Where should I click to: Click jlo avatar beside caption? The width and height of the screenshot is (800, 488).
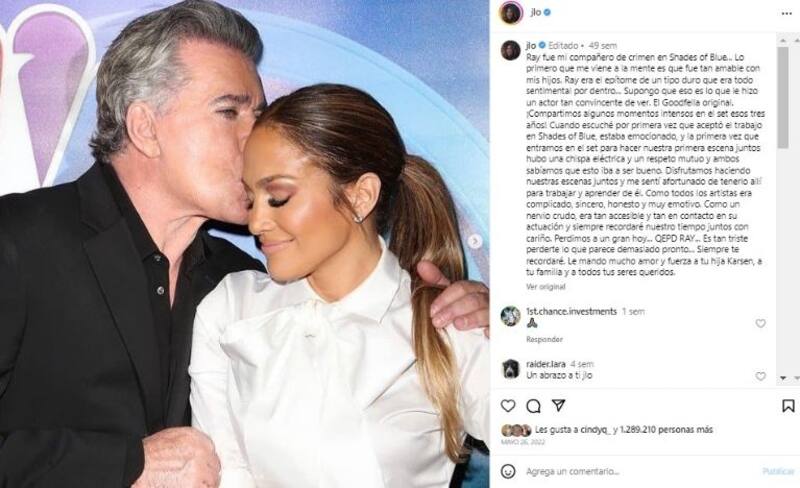[x=510, y=50]
